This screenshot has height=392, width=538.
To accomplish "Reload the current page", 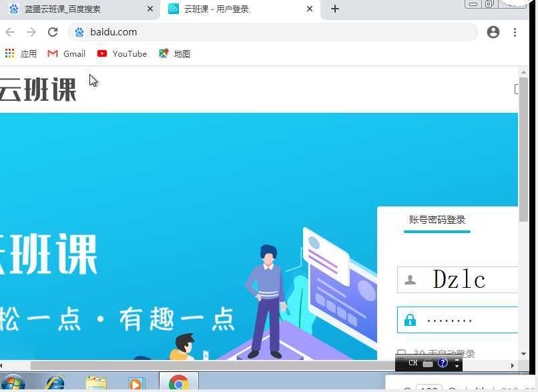I will pos(53,32).
